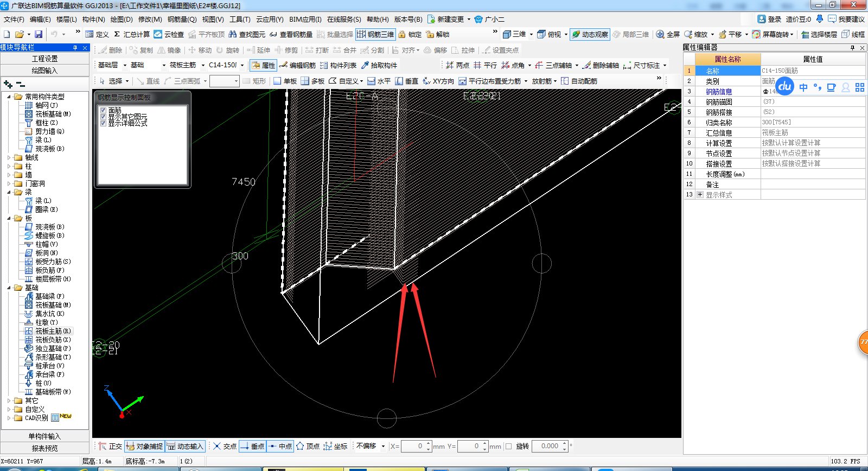The width and height of the screenshot is (868, 471).
Task: Toggle 垂点 perpendicular snap
Action: (x=252, y=446)
